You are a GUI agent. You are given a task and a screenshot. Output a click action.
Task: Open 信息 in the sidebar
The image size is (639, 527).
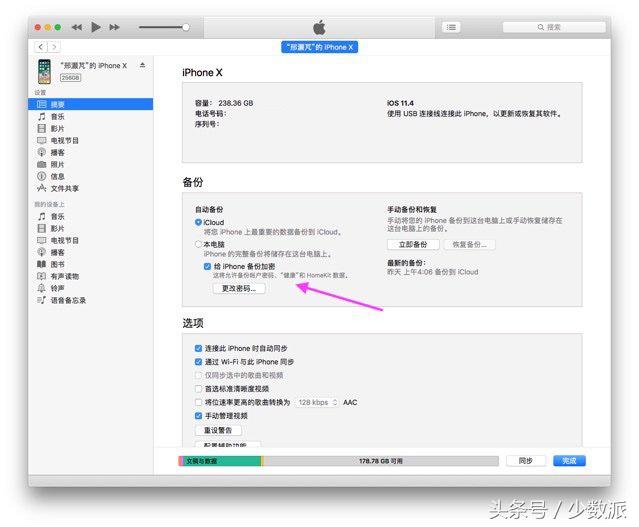90,176
